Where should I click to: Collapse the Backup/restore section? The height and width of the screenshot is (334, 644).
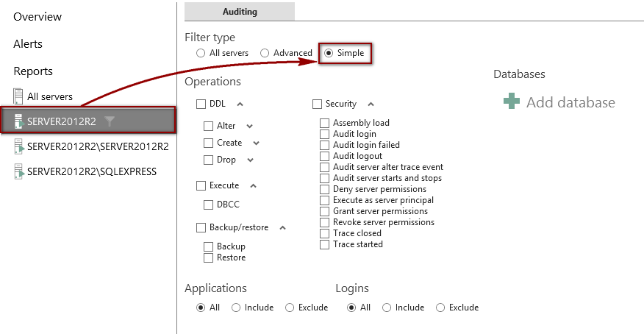[x=282, y=227]
